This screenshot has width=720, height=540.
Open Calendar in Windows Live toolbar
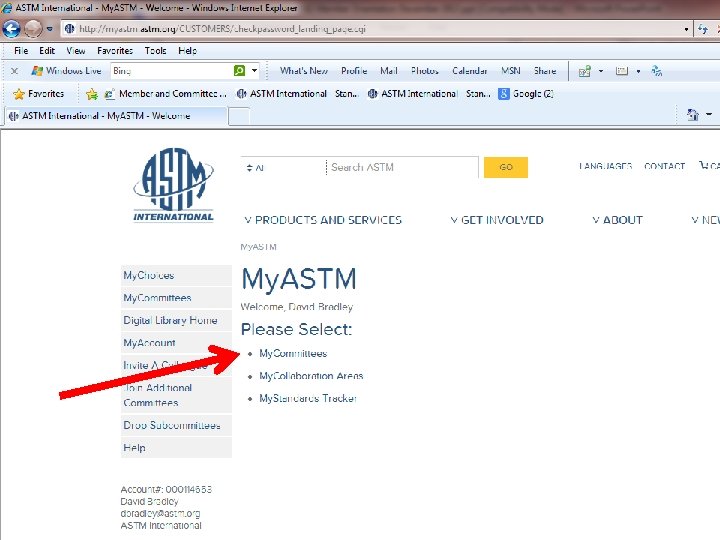(x=469, y=71)
